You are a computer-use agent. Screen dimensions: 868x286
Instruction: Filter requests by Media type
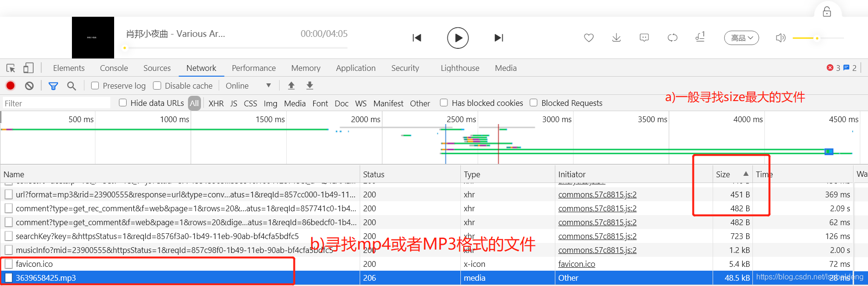coord(294,103)
